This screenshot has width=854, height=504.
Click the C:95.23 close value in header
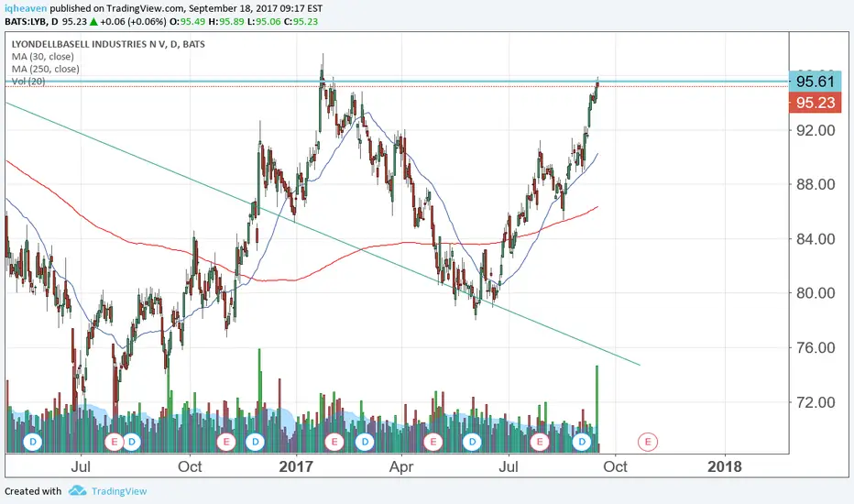301,22
